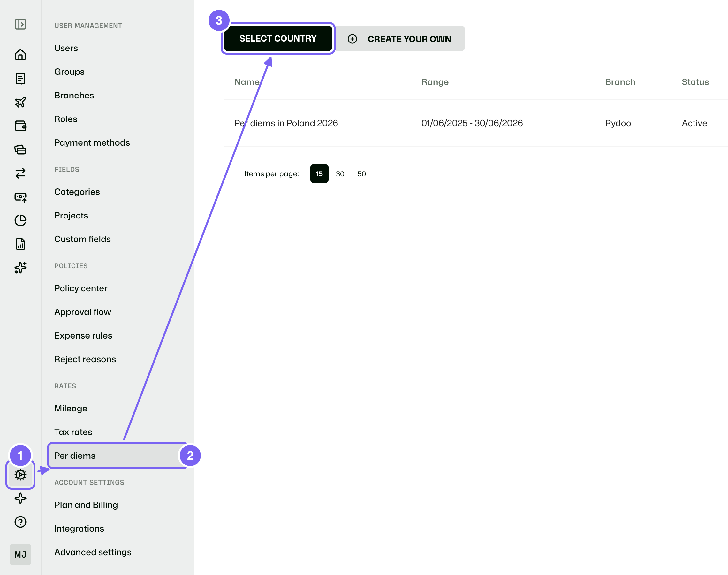Select Per diems in Rates

click(118, 456)
